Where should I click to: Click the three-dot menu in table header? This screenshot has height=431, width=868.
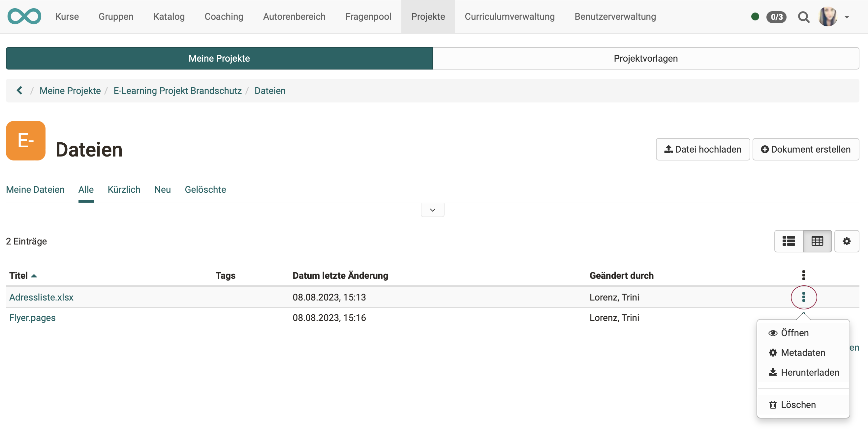click(x=803, y=275)
